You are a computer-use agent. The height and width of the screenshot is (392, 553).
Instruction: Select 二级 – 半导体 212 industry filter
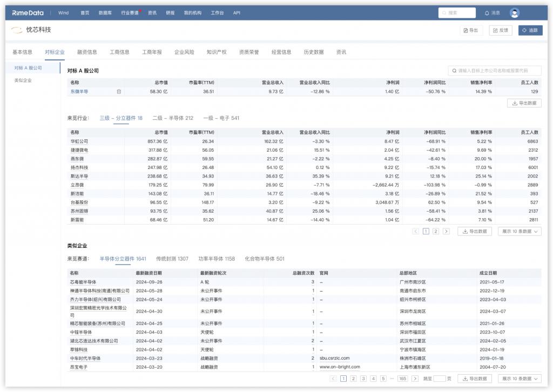point(173,118)
